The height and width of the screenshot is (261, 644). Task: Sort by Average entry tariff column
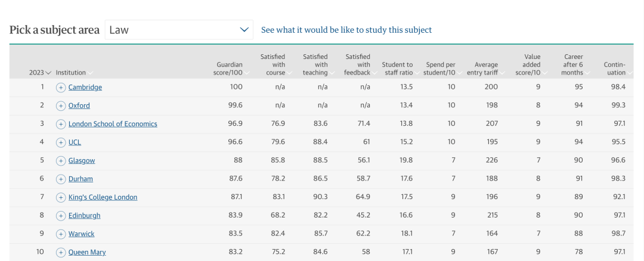485,69
